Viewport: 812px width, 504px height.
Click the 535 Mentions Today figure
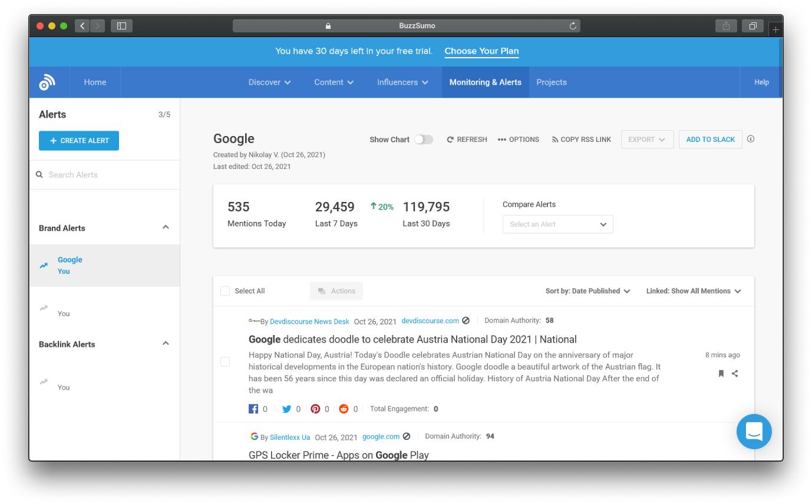pyautogui.click(x=239, y=207)
